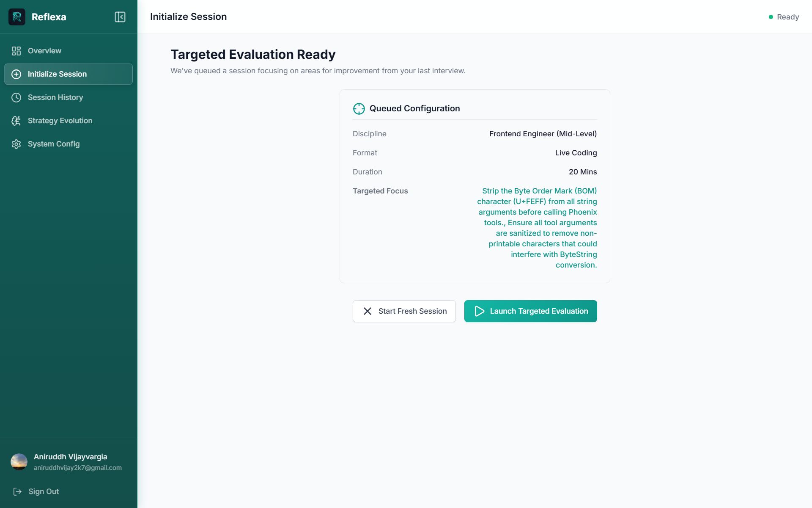The height and width of the screenshot is (508, 812).
Task: Select the Initialize Session plus icon
Action: 16,74
